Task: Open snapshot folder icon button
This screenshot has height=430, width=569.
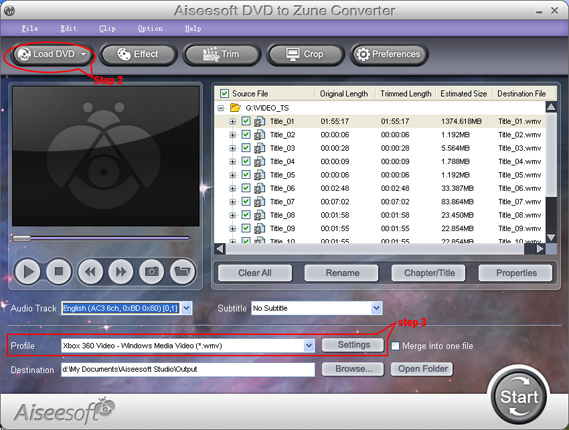Action: click(x=183, y=271)
